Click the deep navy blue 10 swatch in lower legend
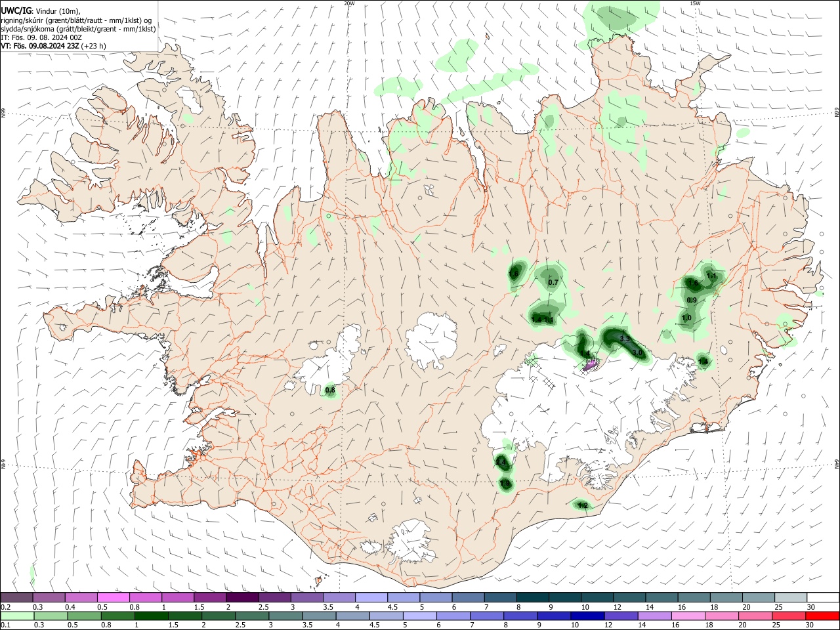Screen dimensions: 840x630 click(x=587, y=616)
